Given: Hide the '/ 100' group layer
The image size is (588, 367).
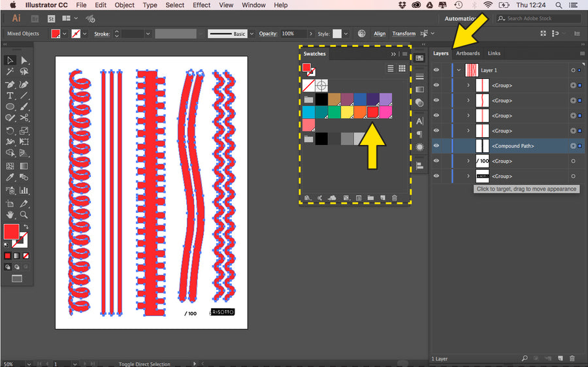Looking at the screenshot, I should [x=436, y=161].
